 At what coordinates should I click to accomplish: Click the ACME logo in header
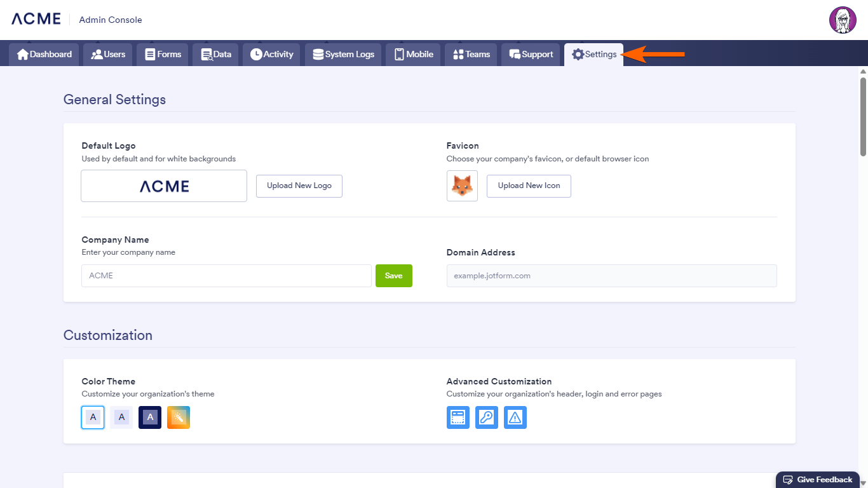[36, 19]
